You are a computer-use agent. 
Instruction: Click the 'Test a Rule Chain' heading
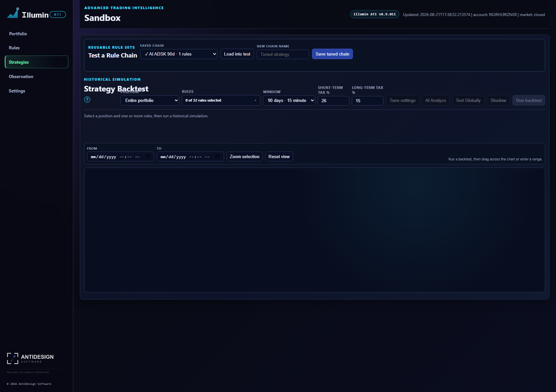(113, 56)
